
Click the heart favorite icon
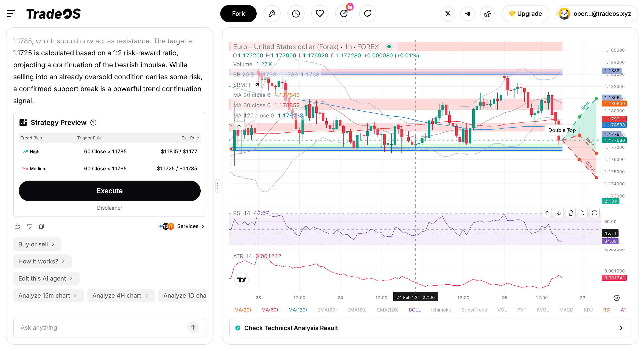coord(320,14)
